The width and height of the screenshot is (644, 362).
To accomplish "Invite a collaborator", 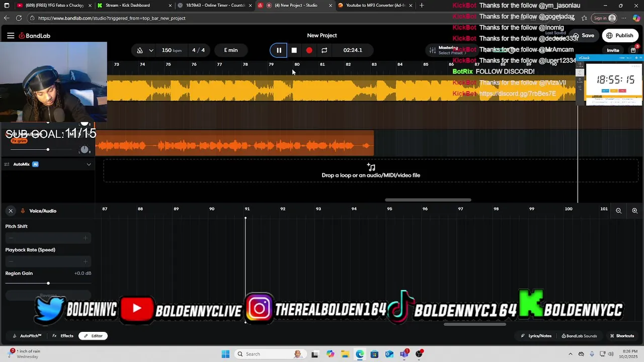I will tap(613, 50).
